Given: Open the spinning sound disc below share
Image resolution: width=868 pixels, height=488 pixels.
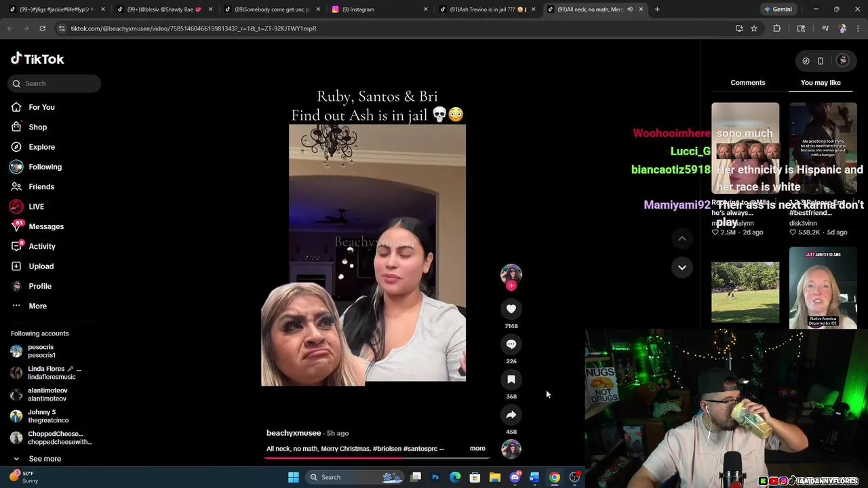Looking at the screenshot, I should (511, 449).
